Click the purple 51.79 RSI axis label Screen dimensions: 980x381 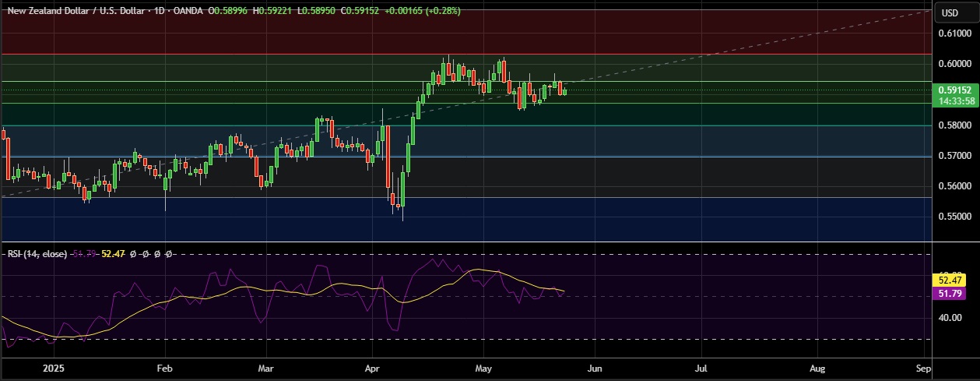click(x=949, y=293)
